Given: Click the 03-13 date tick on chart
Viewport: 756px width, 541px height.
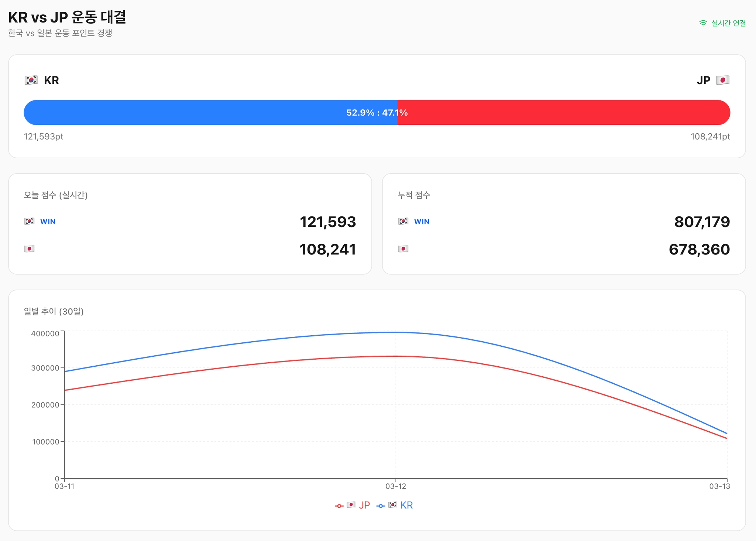Looking at the screenshot, I should coord(719,486).
